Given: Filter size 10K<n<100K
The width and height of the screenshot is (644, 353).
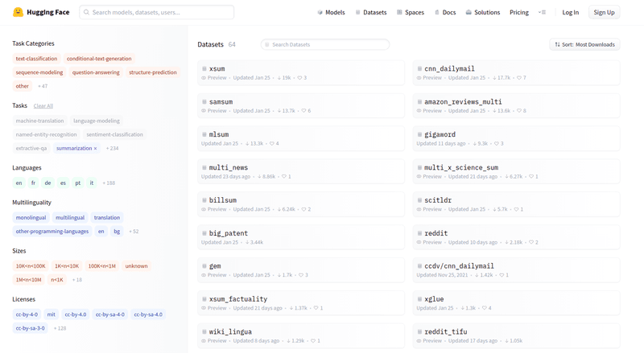Looking at the screenshot, I should coord(31,266).
